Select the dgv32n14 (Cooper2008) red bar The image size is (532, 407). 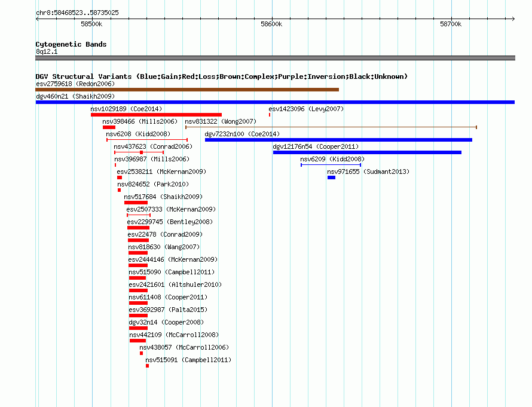click(x=139, y=328)
